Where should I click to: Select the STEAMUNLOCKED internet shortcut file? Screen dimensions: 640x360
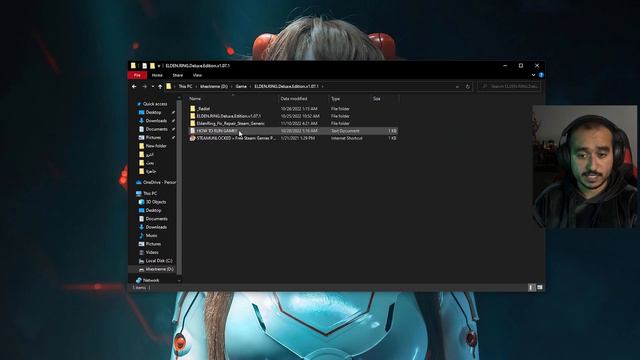pos(236,138)
